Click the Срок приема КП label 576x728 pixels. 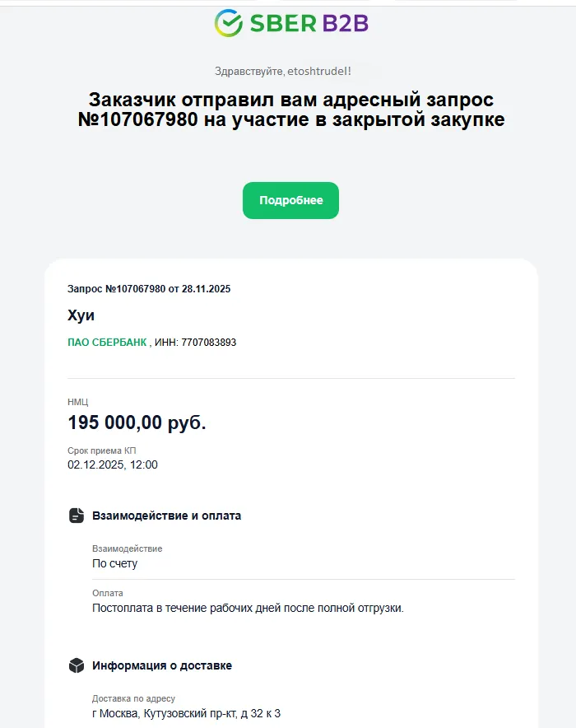101,450
